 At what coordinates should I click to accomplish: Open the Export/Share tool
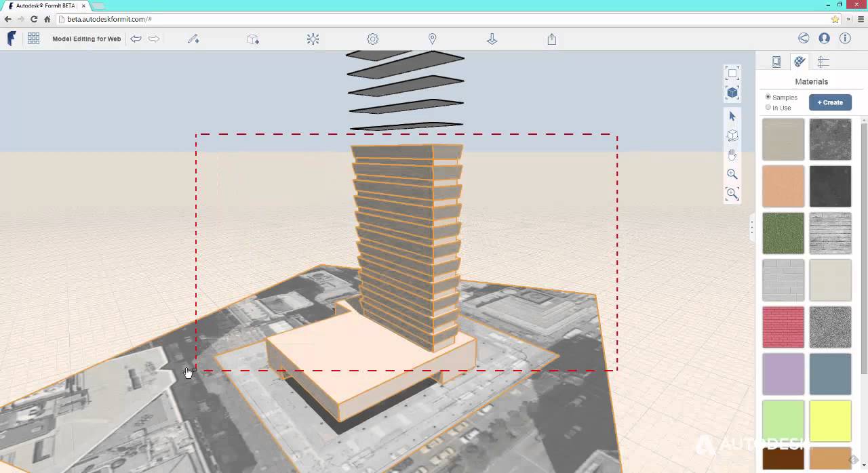pos(551,39)
